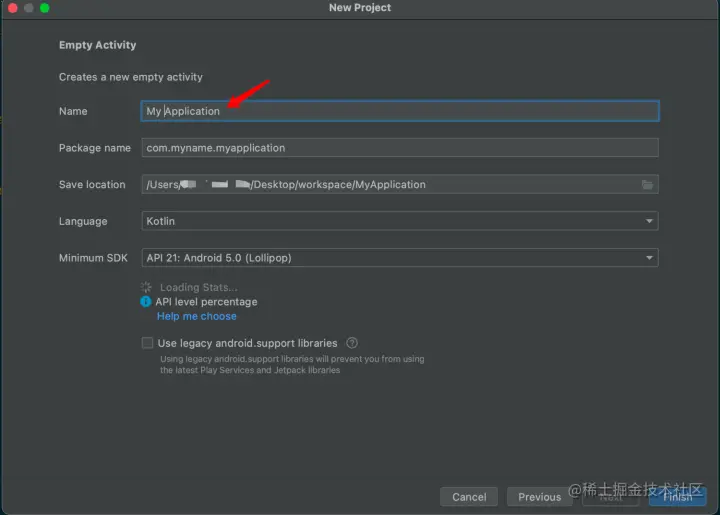
Task: Minimize the New Project window with yellow button
Action: click(28, 8)
